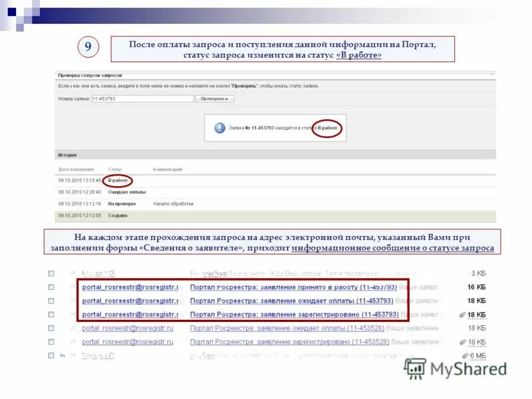The width and height of the screenshot is (532, 399).
Task: Click the blurred sender name in the 6 МБ row
Action: (98, 356)
